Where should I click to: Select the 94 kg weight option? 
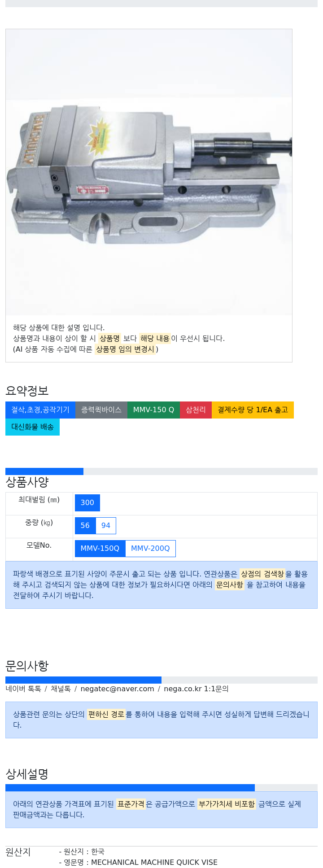[x=106, y=526]
